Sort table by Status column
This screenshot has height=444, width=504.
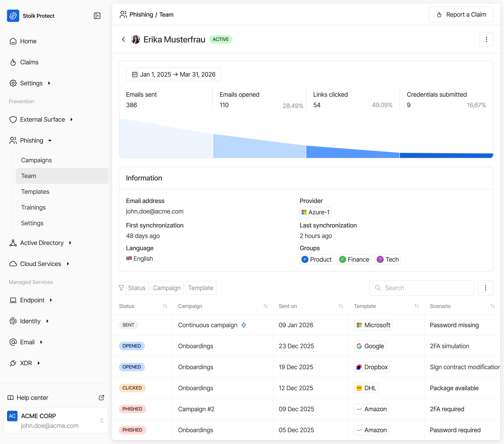tap(165, 306)
